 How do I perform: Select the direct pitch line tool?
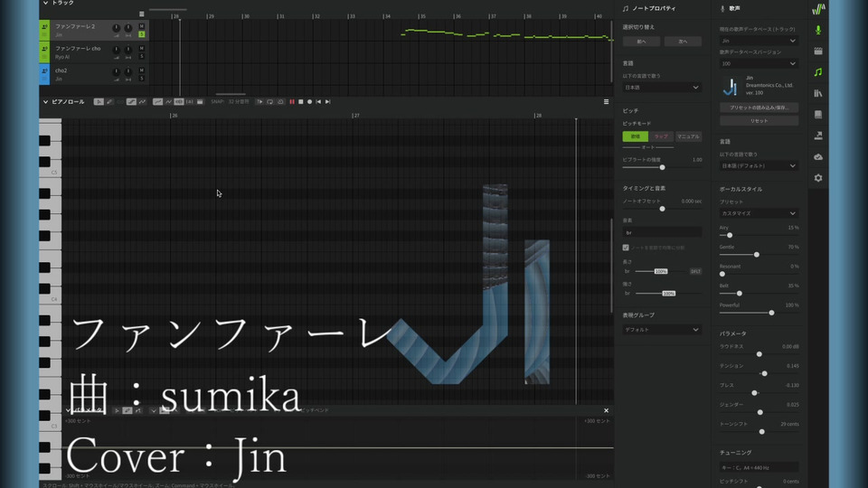tap(131, 102)
